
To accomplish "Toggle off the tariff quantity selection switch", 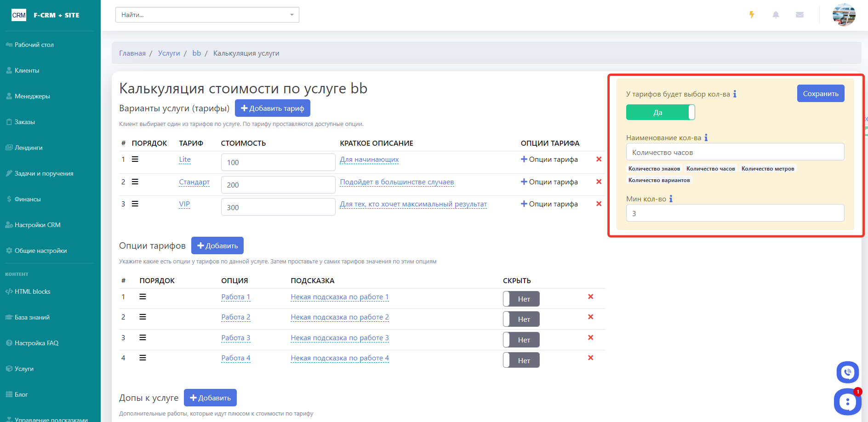I will point(660,112).
